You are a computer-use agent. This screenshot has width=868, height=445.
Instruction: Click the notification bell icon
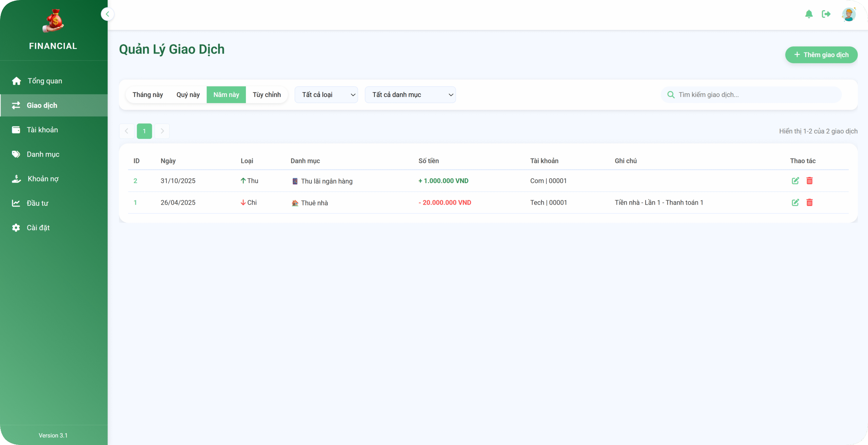tap(809, 14)
